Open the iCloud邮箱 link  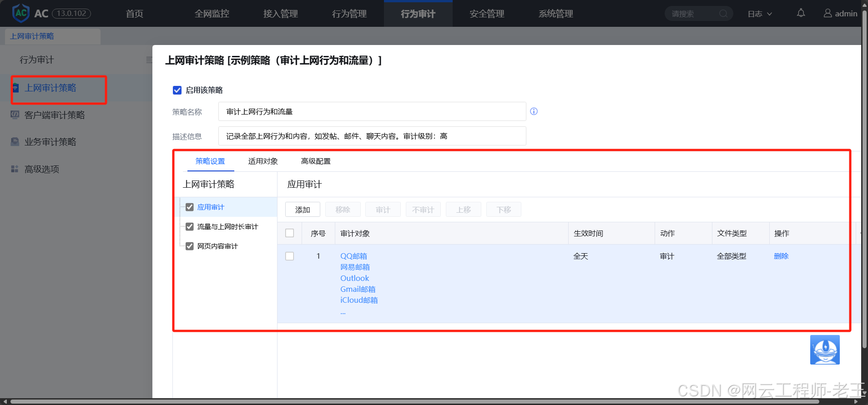(359, 300)
